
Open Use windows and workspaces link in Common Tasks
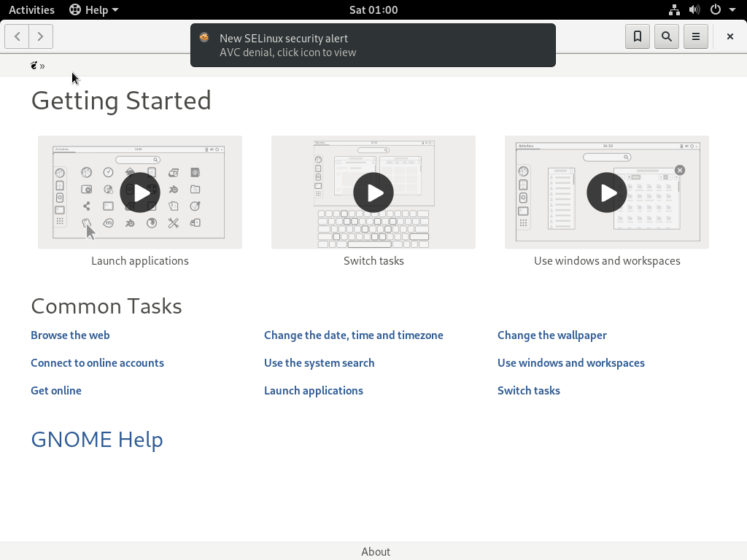[x=570, y=363]
